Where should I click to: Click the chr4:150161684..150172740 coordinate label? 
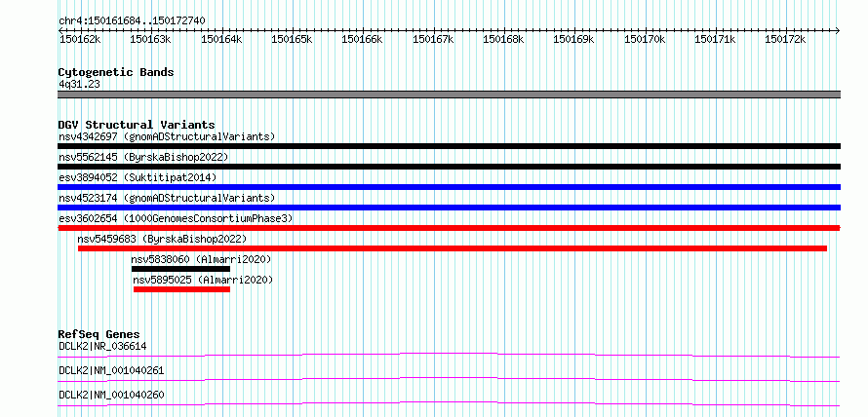132,20
